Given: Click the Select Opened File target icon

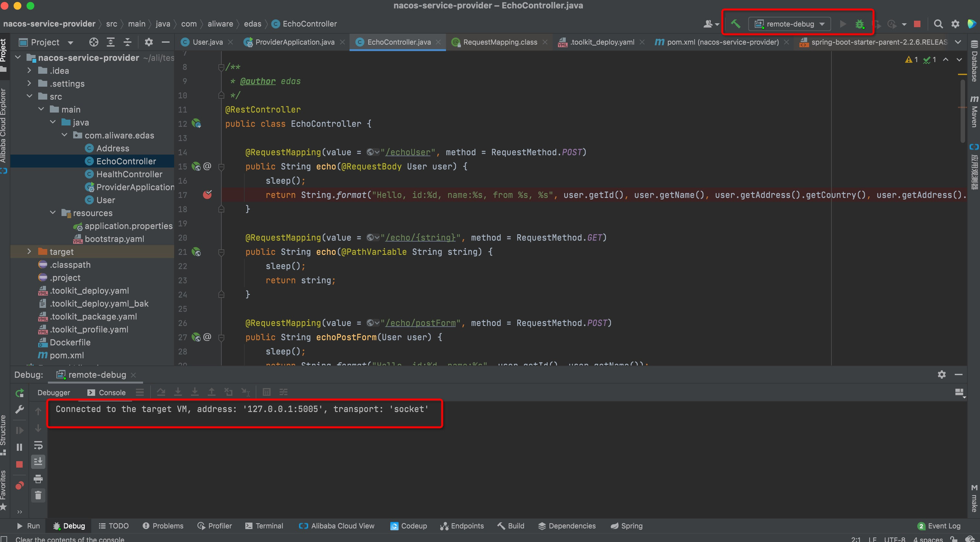Looking at the screenshot, I should click(x=94, y=42).
